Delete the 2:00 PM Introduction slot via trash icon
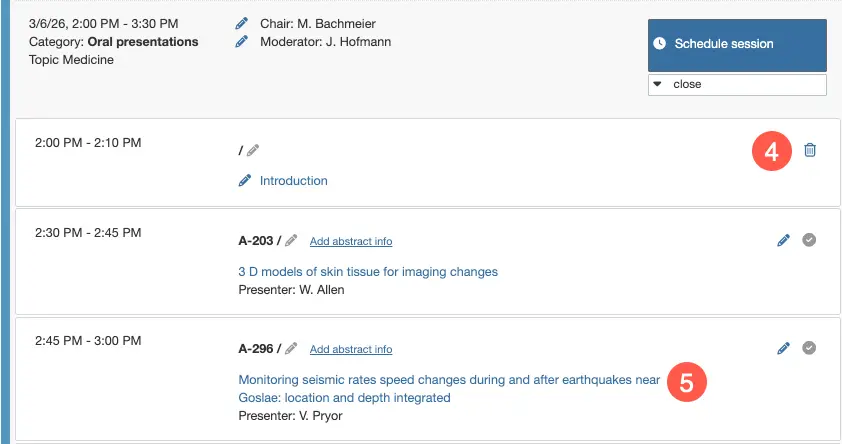 [x=810, y=150]
